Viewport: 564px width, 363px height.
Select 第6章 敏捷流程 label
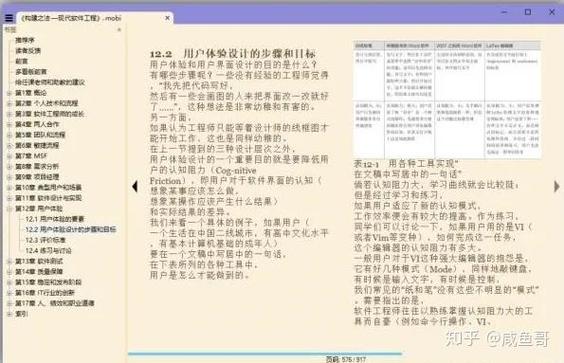(x=37, y=145)
